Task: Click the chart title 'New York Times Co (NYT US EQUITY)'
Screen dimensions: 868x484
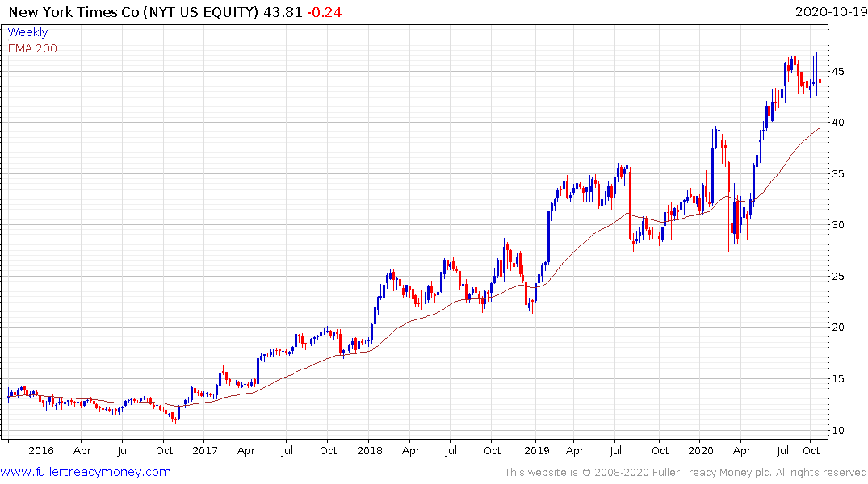Action: pyautogui.click(x=133, y=12)
